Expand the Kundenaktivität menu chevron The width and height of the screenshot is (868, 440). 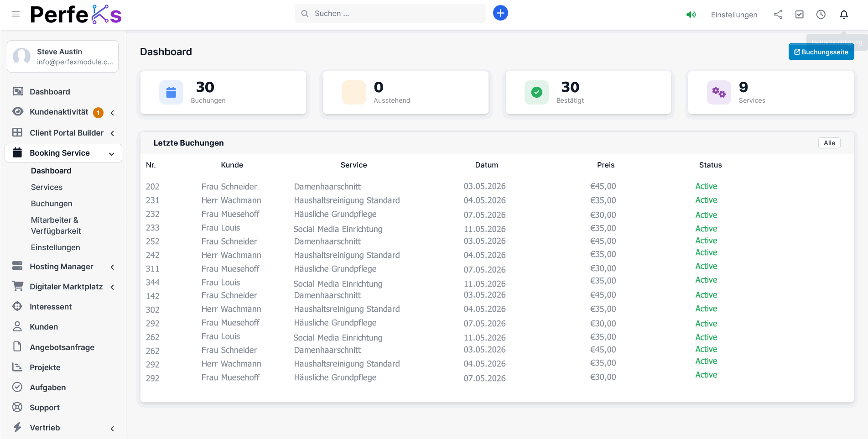pyautogui.click(x=112, y=113)
